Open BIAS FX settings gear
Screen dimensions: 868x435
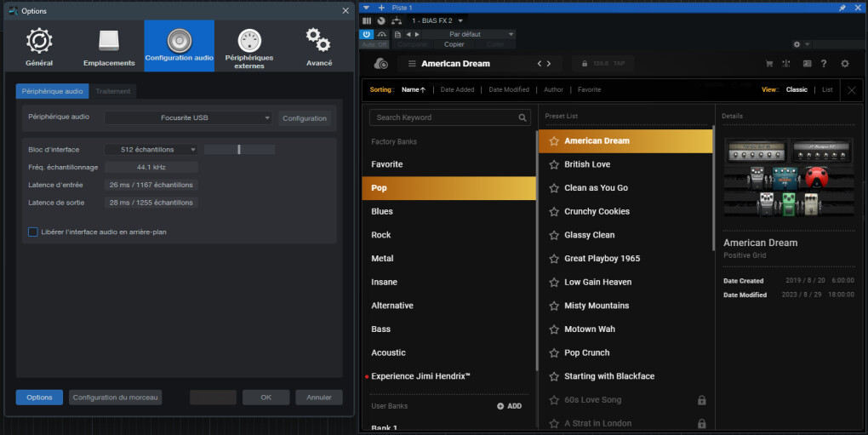click(x=844, y=64)
